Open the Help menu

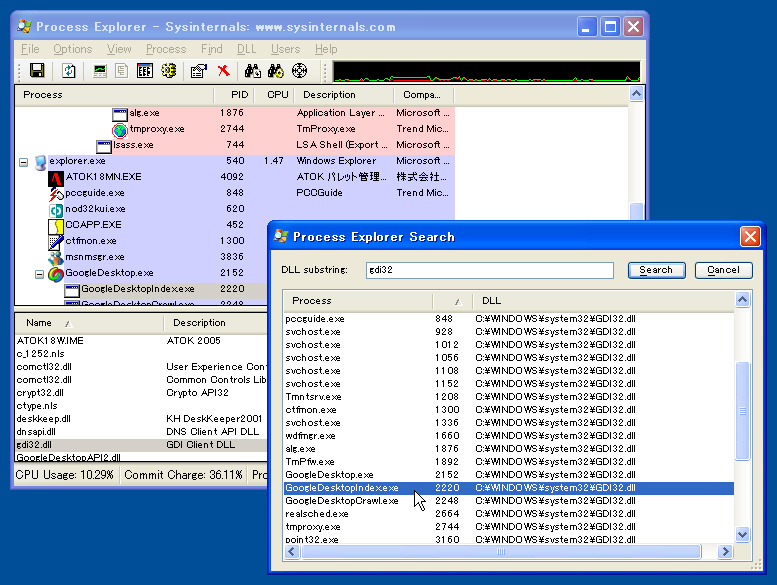pyautogui.click(x=326, y=49)
